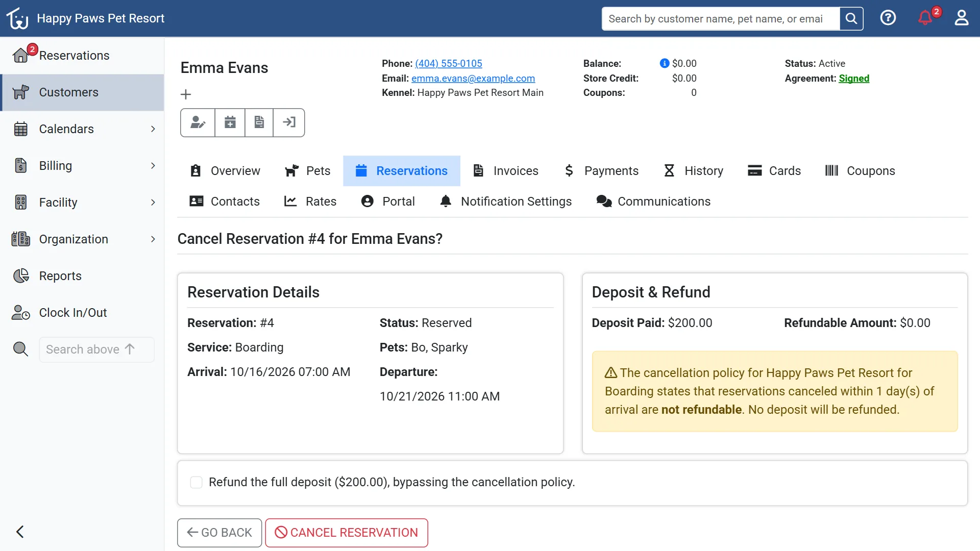Open the notifications bell icon
Image resolution: width=980 pixels, height=551 pixels.
[x=925, y=18]
